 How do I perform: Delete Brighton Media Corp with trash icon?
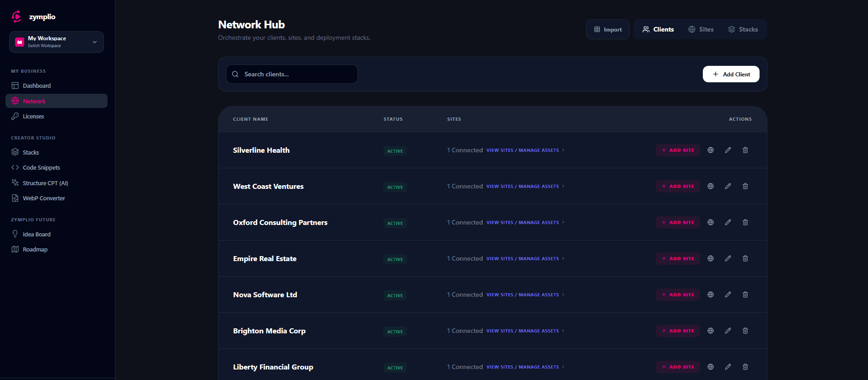pos(745,331)
